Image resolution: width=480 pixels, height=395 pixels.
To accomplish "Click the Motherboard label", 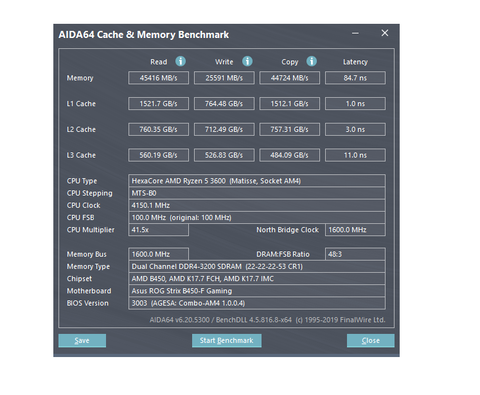I will pos(89,291).
